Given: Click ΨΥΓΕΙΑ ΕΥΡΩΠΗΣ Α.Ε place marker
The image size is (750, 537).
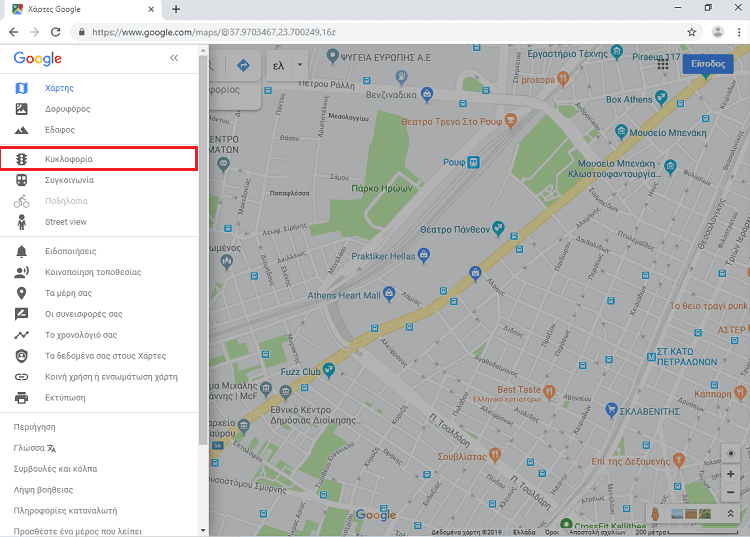Looking at the screenshot, I should 332,56.
